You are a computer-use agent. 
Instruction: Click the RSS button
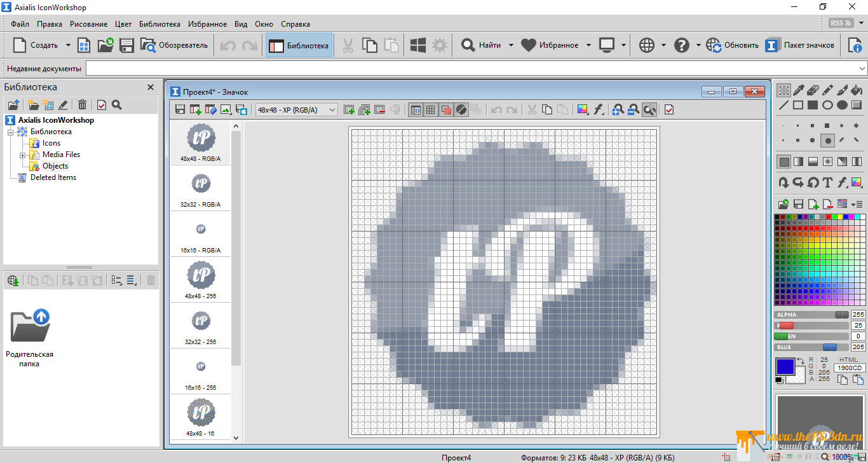[842, 23]
